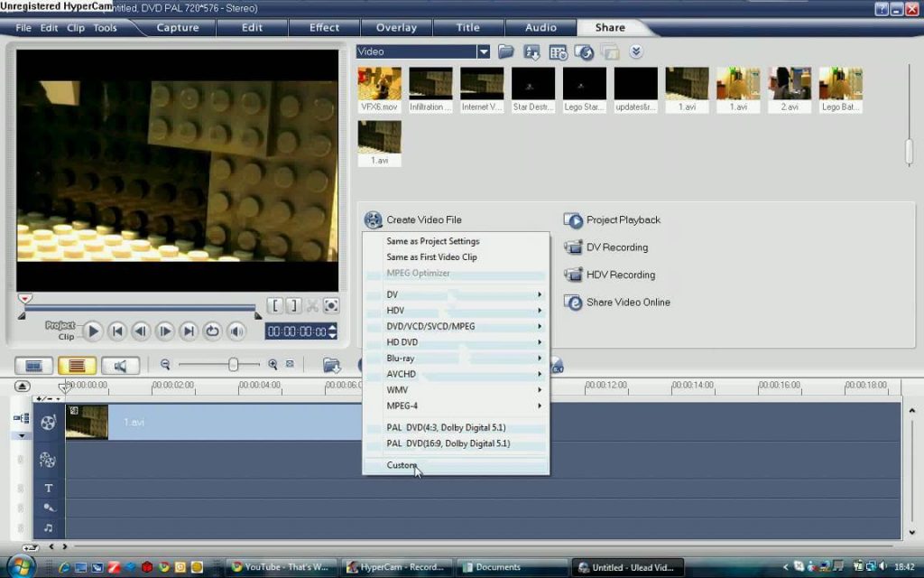
Task: Open the library folder browse icon
Action: click(x=506, y=52)
